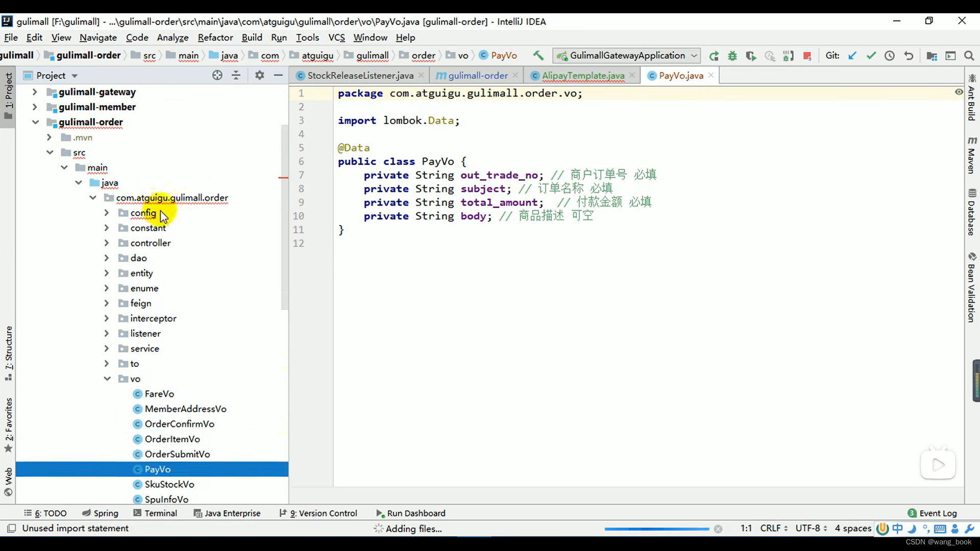This screenshot has width=980, height=551.
Task: Click the Build project hammer icon
Action: coord(538,56)
